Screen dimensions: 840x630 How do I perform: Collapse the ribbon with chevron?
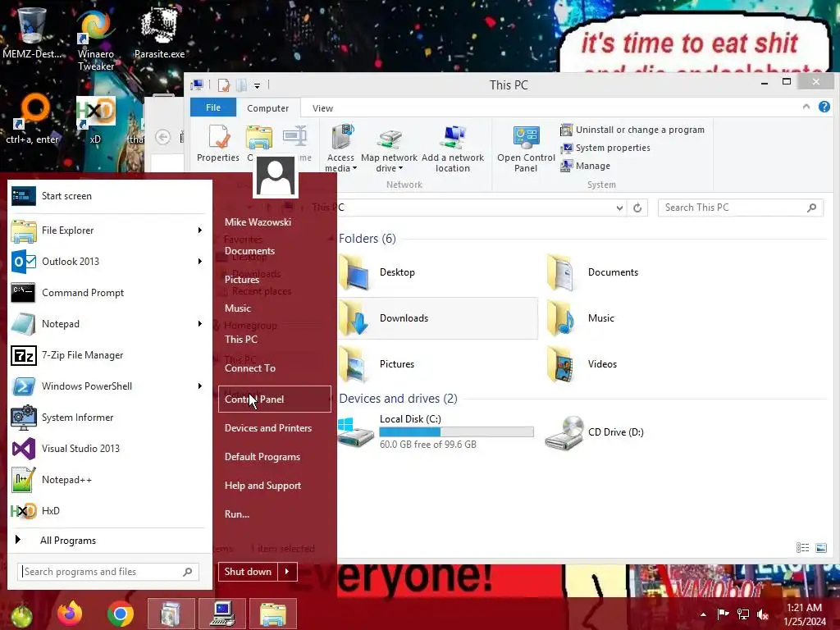click(806, 107)
